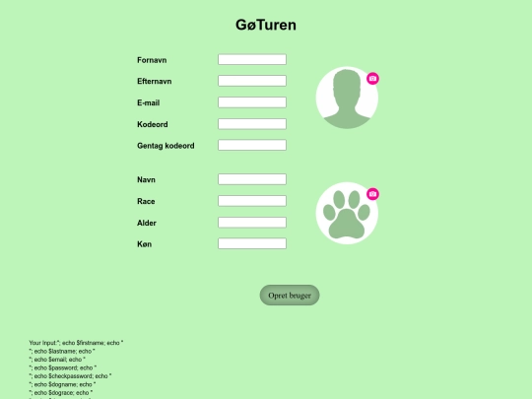Click the GøTuren page title
The width and height of the screenshot is (532, 399).
(x=266, y=25)
